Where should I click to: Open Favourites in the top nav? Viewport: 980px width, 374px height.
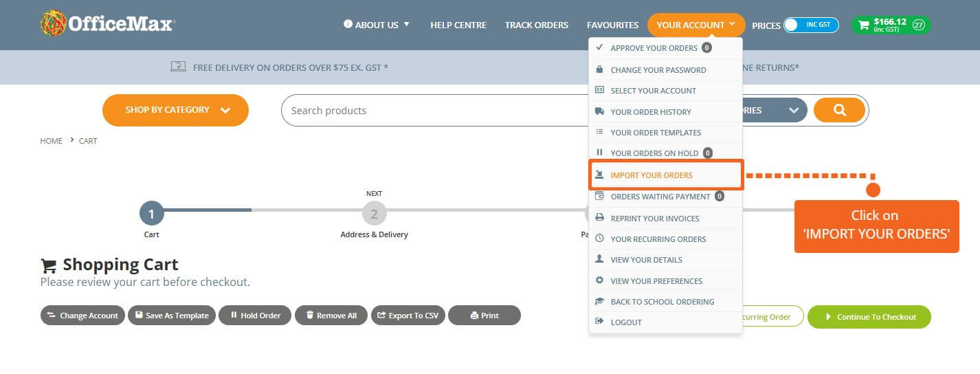pyautogui.click(x=612, y=25)
